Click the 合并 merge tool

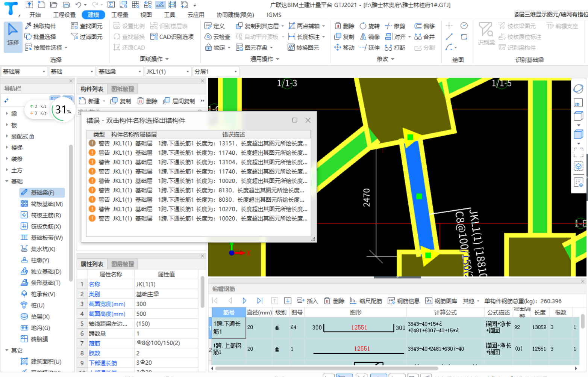pyautogui.click(x=425, y=37)
